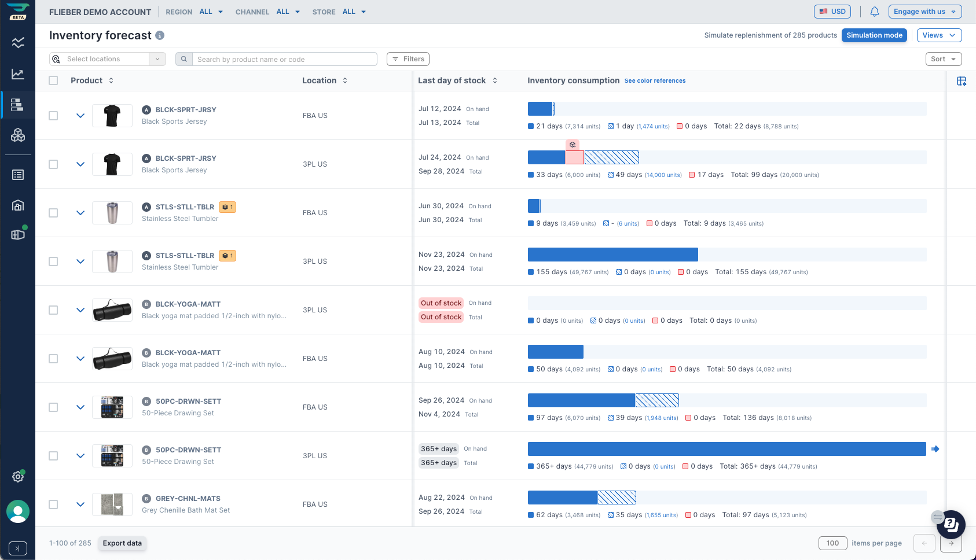Collapse the sidebar using bottom arrow icon
Screen dimensions: 976x560
(17, 548)
